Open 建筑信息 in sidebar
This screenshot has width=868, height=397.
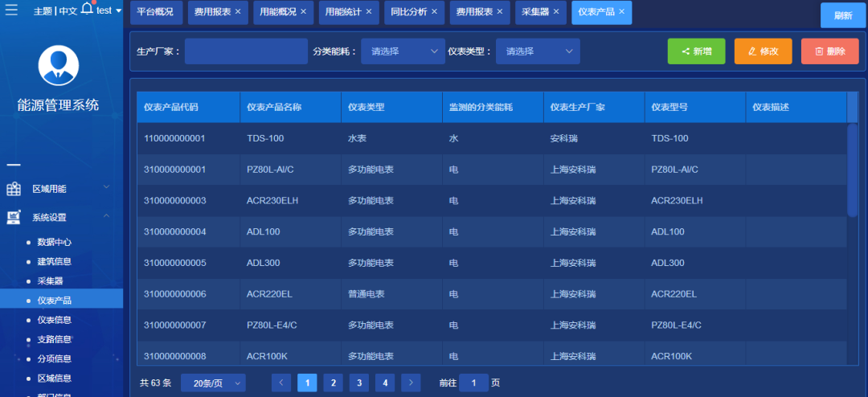pos(55,261)
